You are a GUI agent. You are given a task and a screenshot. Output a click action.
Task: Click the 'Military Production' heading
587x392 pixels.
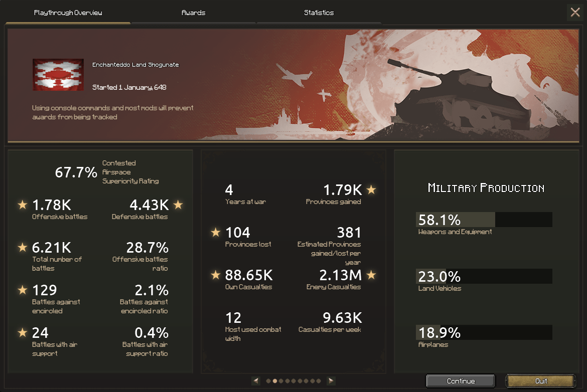point(486,188)
